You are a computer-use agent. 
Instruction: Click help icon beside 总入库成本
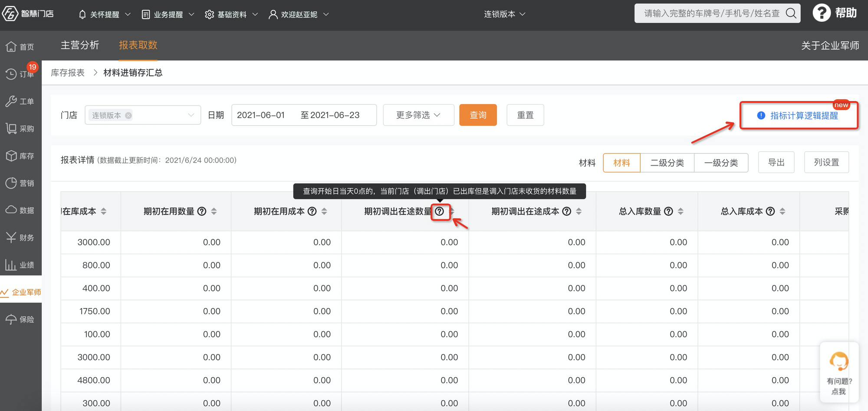coord(770,211)
